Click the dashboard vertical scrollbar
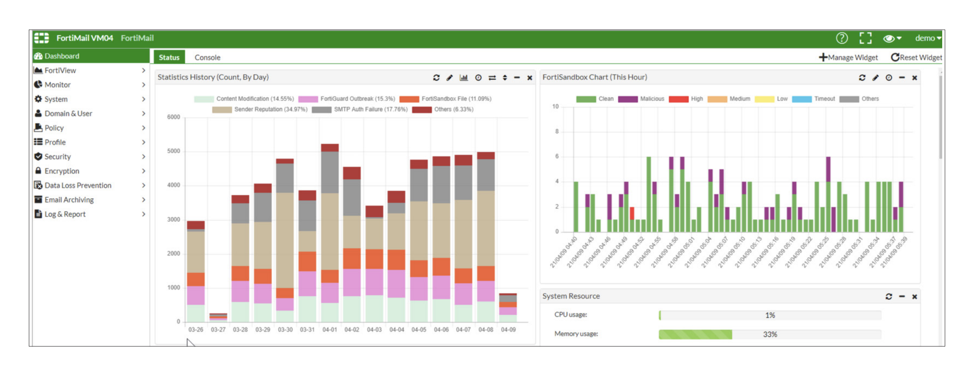 941,118
